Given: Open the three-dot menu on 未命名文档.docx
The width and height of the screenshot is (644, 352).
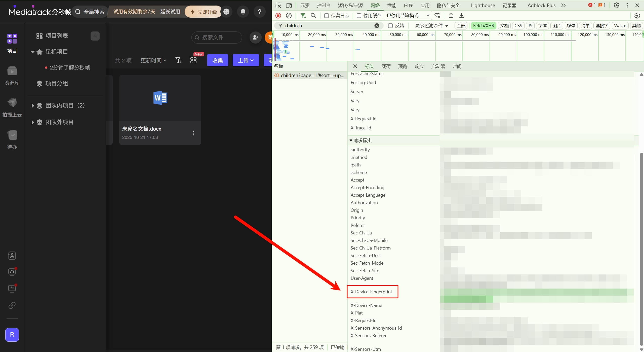Looking at the screenshot, I should click(x=193, y=133).
